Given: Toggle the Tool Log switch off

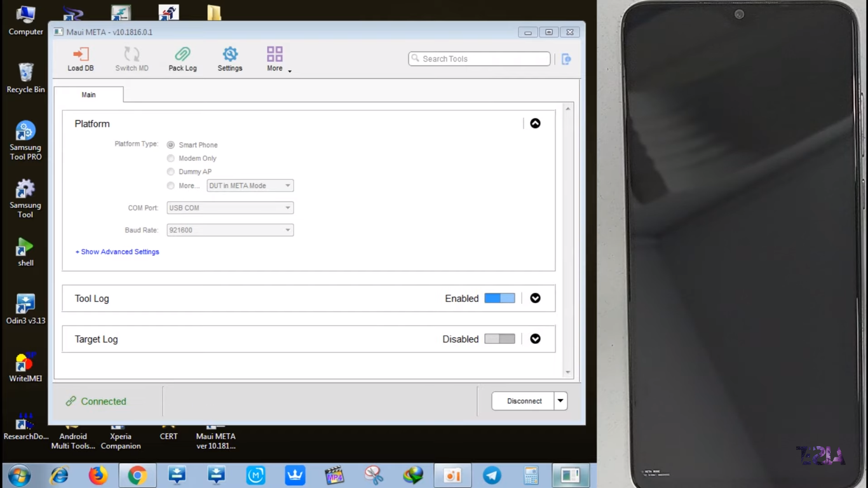Looking at the screenshot, I should pyautogui.click(x=499, y=298).
